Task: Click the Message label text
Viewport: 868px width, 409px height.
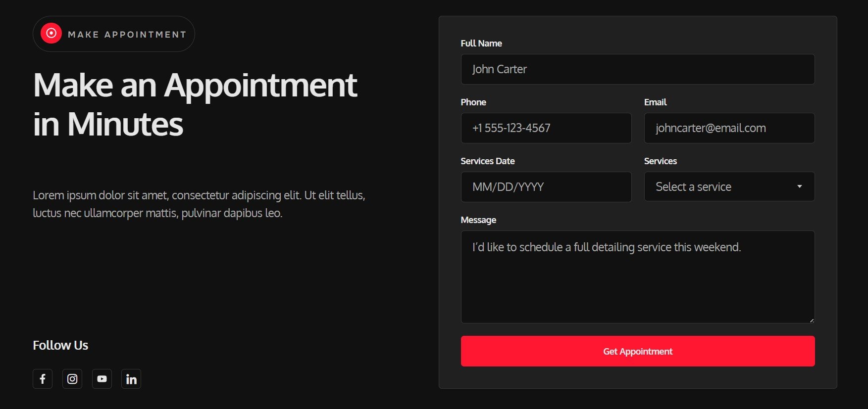Action: tap(478, 220)
